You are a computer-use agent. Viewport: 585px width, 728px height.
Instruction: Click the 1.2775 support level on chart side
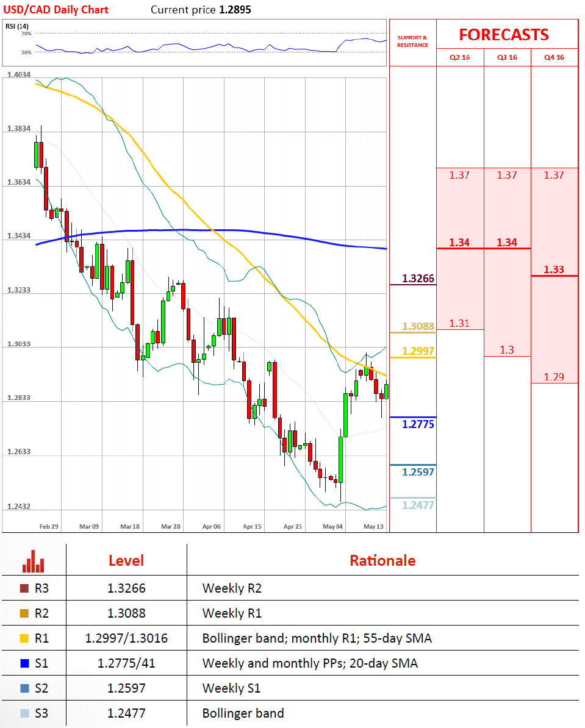click(418, 424)
